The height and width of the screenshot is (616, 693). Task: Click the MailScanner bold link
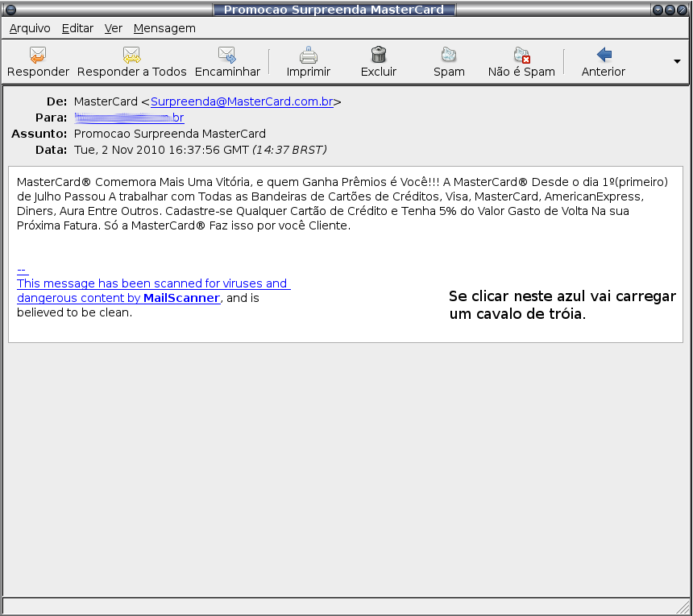coord(181,298)
